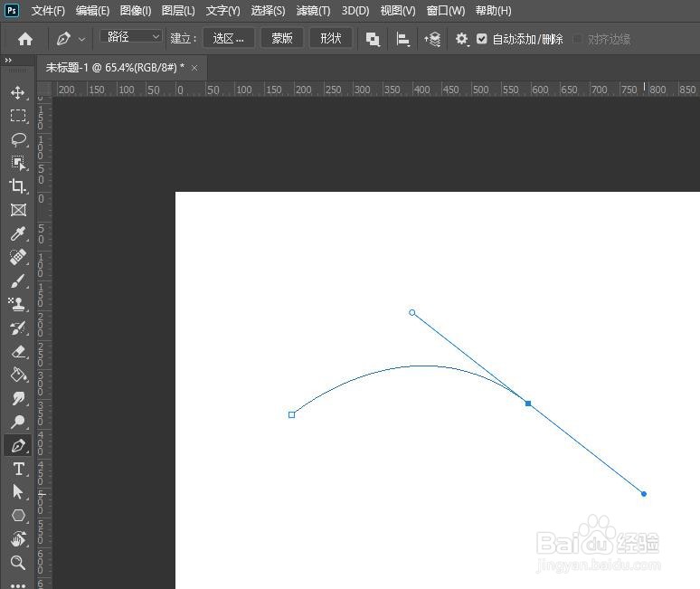Click the Home icon in options bar
Screen dimensions: 700x589
pos(25,39)
